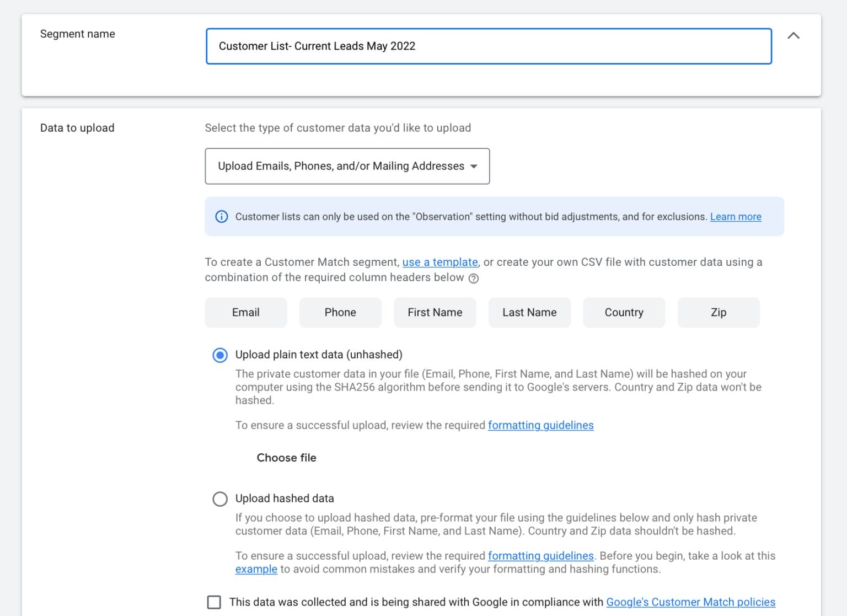The width and height of the screenshot is (847, 616).
Task: Select Upload plain text data option
Action: point(220,355)
